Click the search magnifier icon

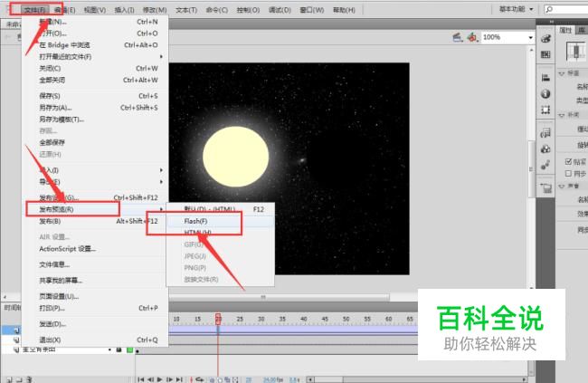click(549, 9)
